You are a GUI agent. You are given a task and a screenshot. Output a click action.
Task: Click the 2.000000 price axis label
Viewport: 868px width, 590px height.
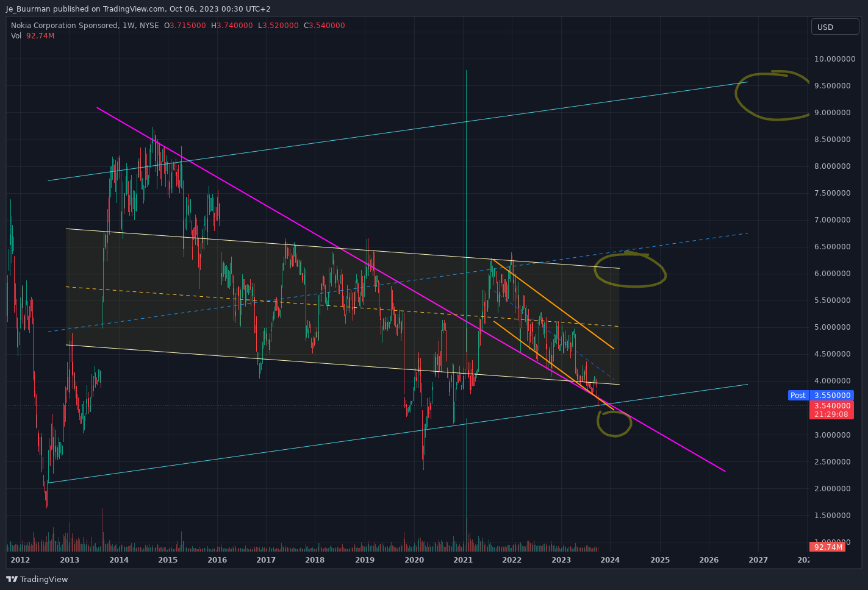click(832, 488)
